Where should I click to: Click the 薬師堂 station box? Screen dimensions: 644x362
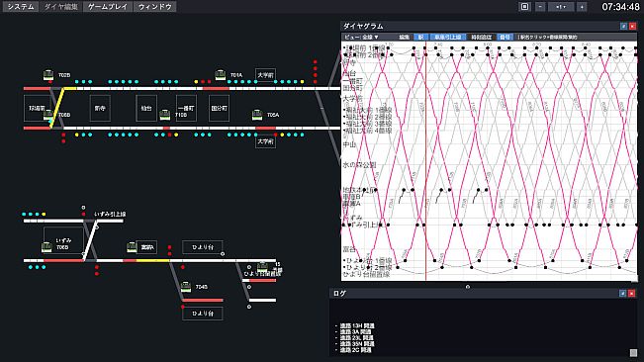pyautogui.click(x=100, y=109)
